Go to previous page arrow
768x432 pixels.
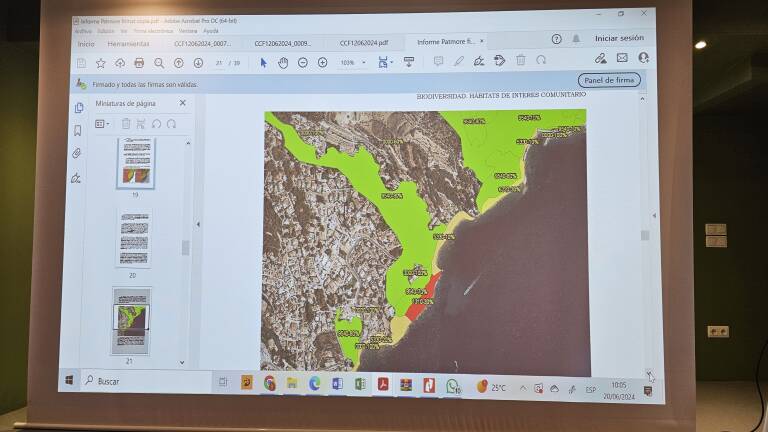coord(179,63)
